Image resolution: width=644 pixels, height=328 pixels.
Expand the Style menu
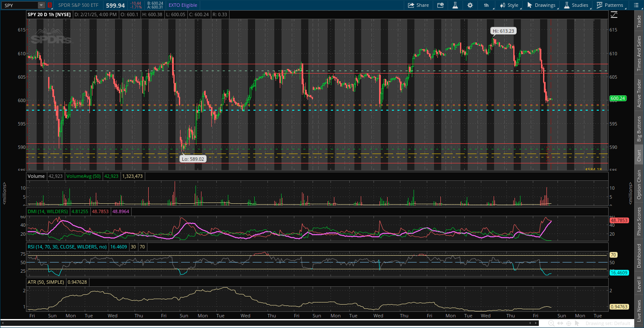(509, 5)
